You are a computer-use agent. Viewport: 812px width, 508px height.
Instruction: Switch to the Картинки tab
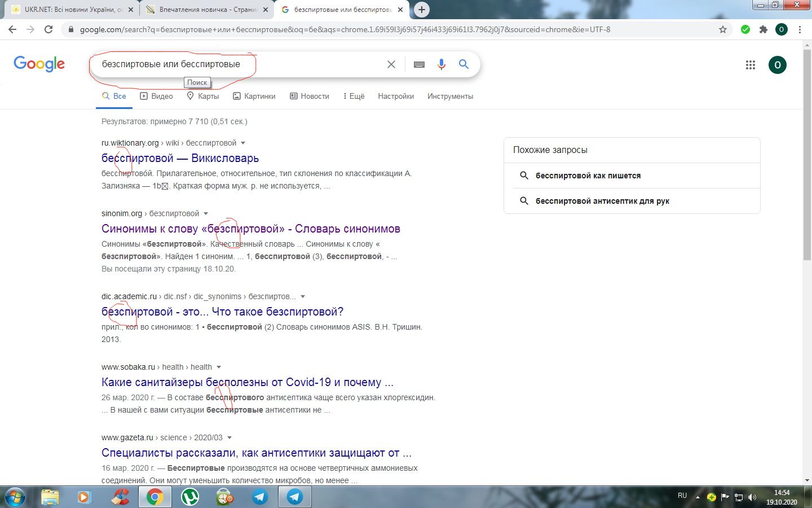254,97
